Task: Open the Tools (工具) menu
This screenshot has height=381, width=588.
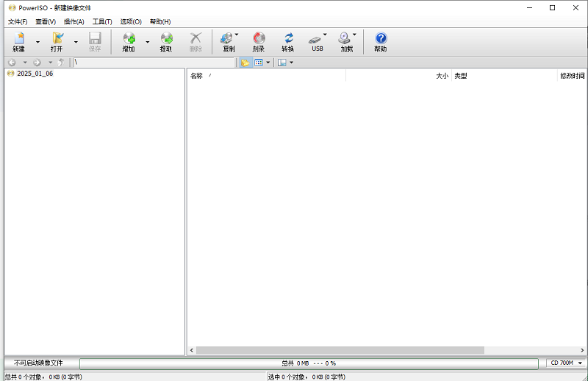Action: pyautogui.click(x=102, y=21)
